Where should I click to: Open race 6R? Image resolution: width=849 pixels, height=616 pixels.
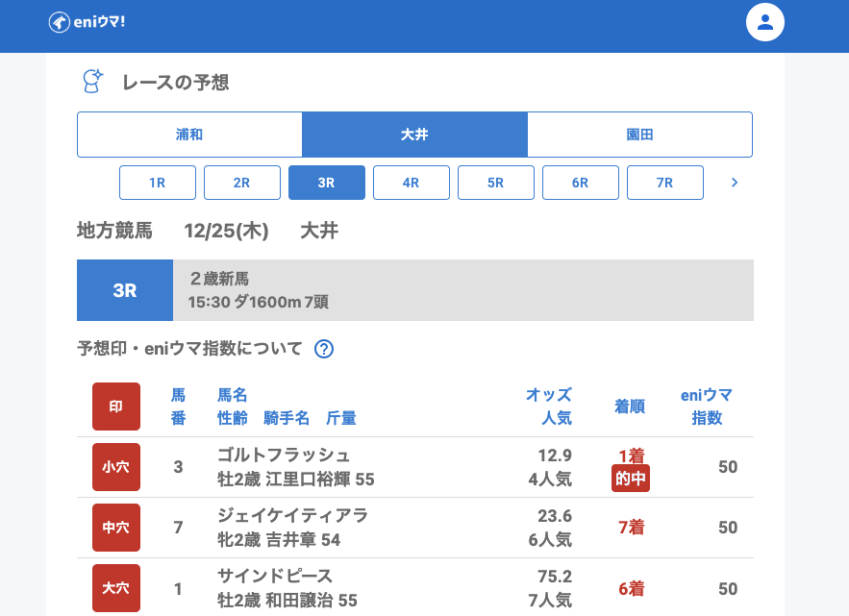point(581,183)
